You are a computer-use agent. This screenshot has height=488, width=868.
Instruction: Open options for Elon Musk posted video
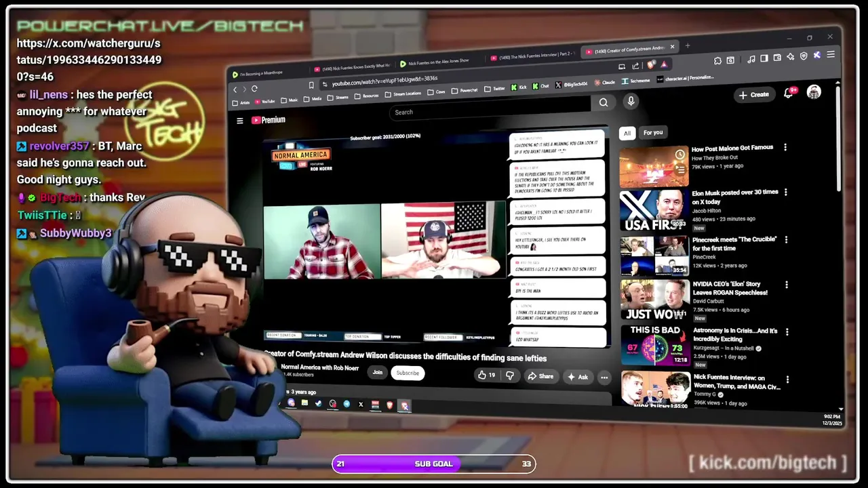786,192
